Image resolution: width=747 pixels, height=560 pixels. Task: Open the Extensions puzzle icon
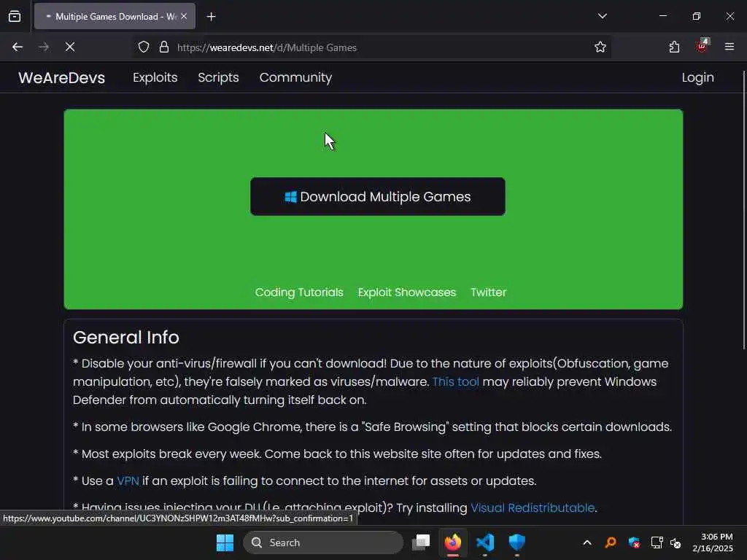tap(674, 47)
